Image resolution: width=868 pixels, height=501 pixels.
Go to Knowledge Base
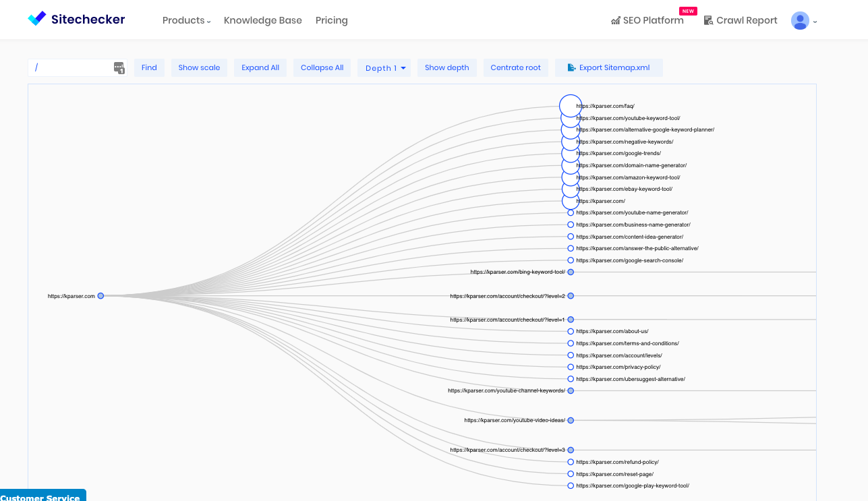click(x=263, y=20)
